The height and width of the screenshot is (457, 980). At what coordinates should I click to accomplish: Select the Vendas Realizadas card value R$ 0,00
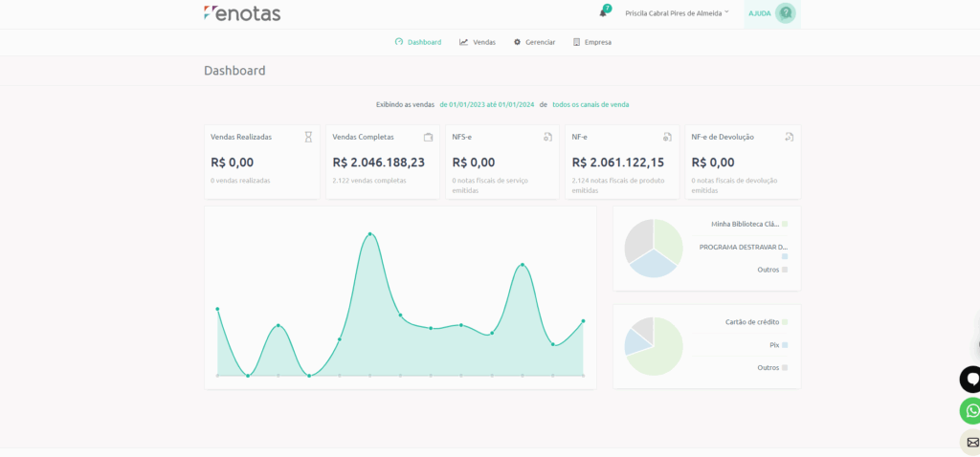click(232, 163)
